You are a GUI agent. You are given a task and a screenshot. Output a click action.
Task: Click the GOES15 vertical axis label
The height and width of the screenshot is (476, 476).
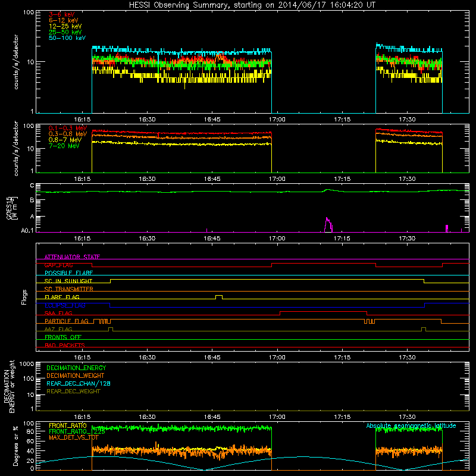pos(11,208)
